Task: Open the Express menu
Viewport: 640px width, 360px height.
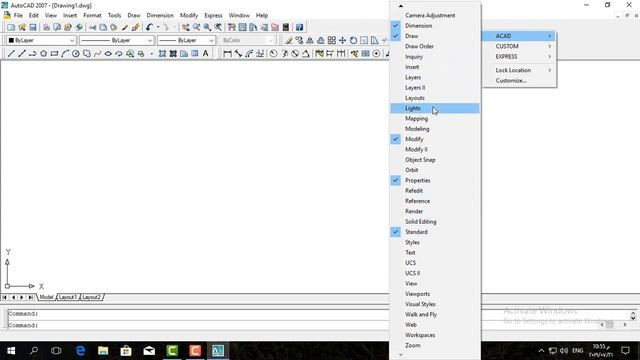Action: [x=213, y=15]
